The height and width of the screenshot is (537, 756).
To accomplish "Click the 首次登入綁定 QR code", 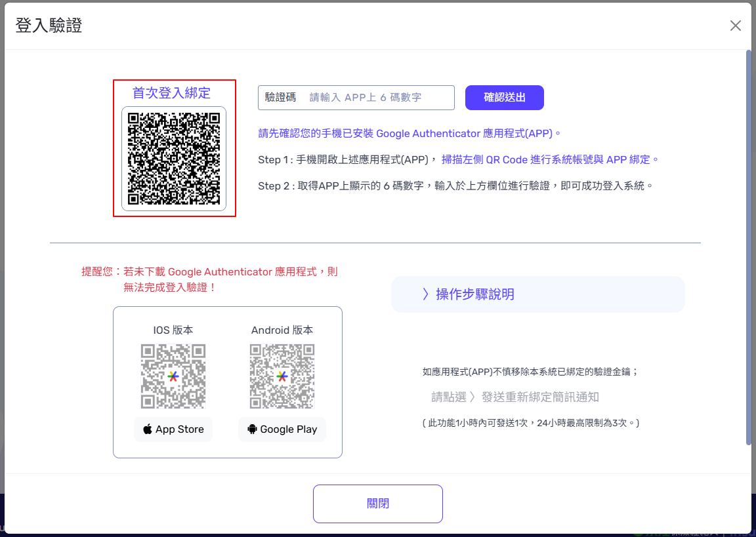I will pyautogui.click(x=174, y=159).
